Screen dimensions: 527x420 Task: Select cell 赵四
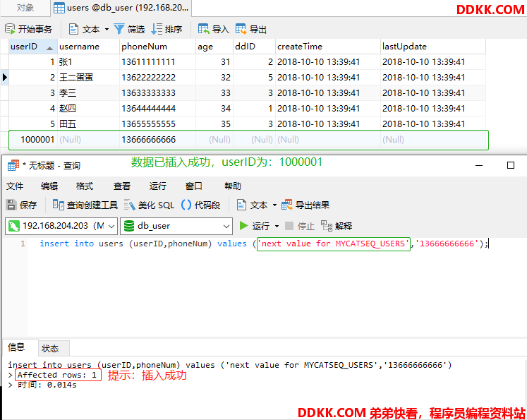(88, 108)
